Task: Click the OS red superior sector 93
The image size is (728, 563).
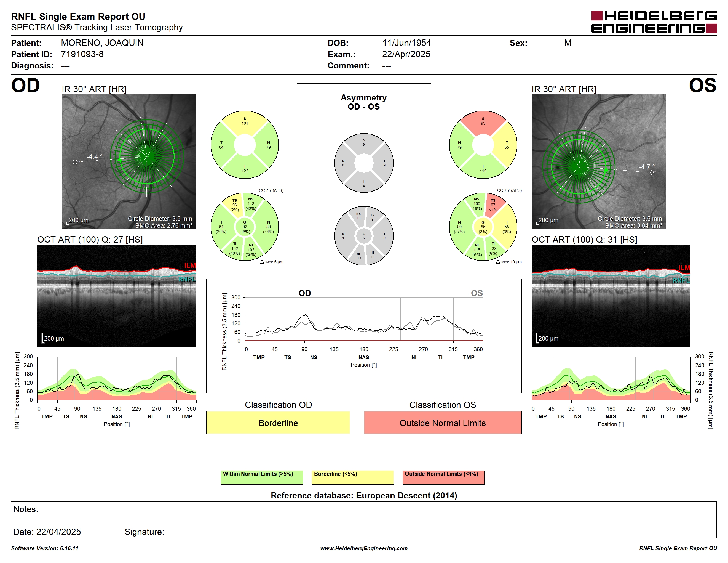Action: (x=483, y=123)
